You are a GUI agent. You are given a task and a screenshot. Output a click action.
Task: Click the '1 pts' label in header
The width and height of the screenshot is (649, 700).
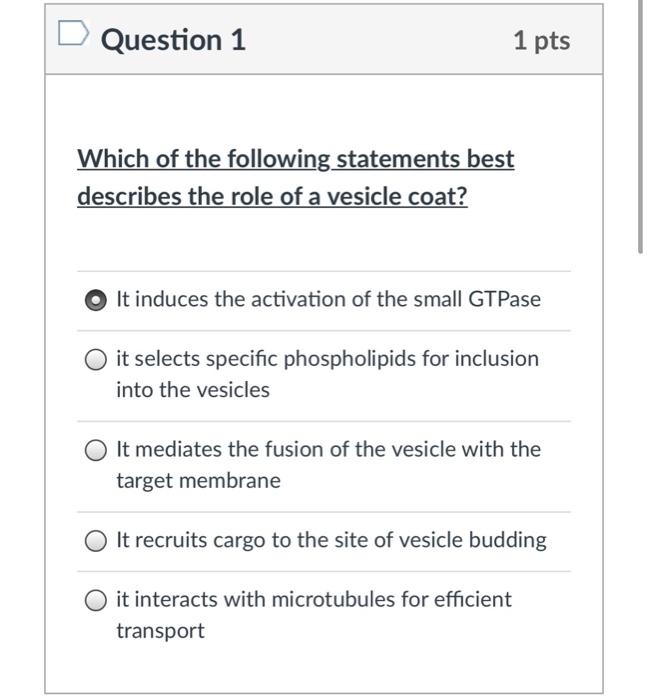pos(541,41)
